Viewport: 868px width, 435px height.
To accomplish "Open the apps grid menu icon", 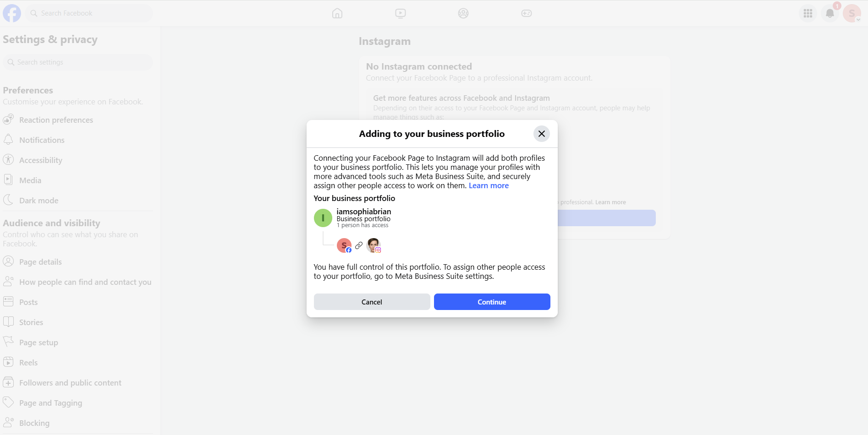I will tap(808, 13).
